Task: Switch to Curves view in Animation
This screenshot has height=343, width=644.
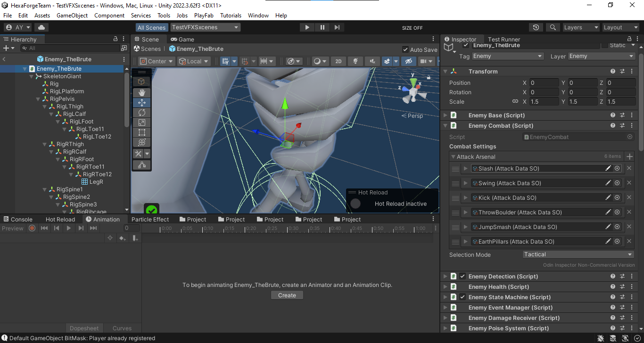Action: pyautogui.click(x=122, y=328)
